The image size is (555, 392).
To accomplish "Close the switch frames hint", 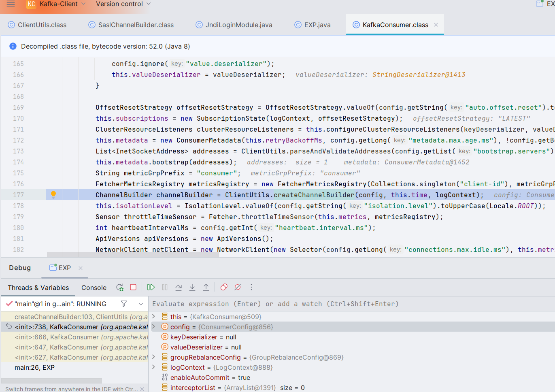I will pos(142,389).
